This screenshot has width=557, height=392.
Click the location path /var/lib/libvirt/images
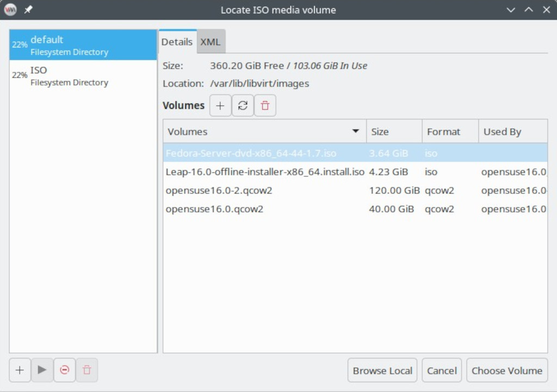(259, 83)
